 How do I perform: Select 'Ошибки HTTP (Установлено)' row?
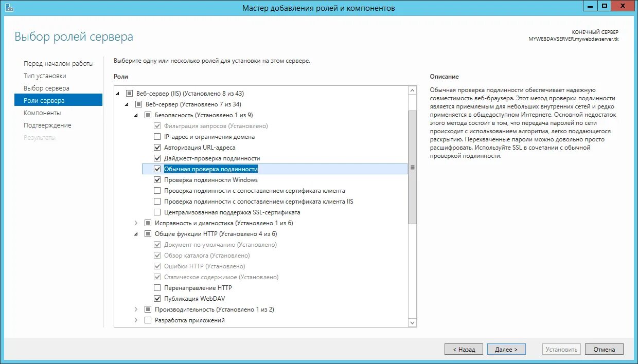[x=204, y=266]
